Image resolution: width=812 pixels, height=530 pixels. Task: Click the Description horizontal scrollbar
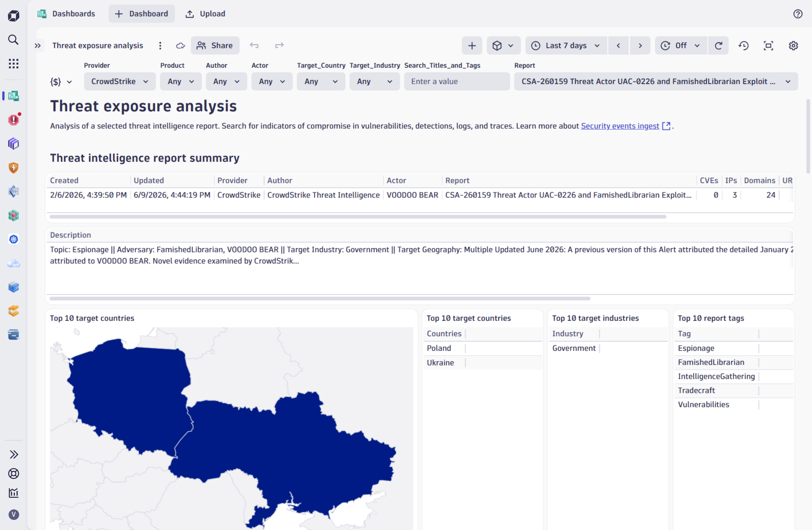pyautogui.click(x=320, y=299)
